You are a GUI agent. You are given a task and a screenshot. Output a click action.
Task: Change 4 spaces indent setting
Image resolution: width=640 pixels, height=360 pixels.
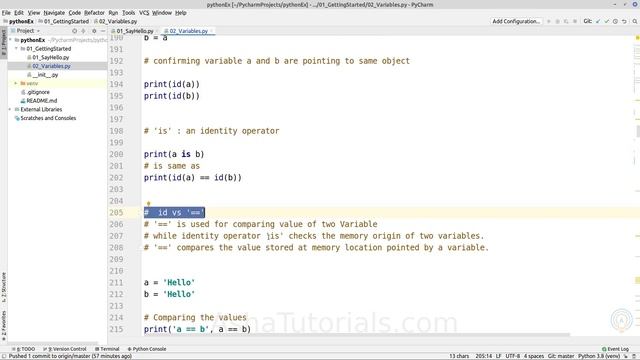[534, 356]
